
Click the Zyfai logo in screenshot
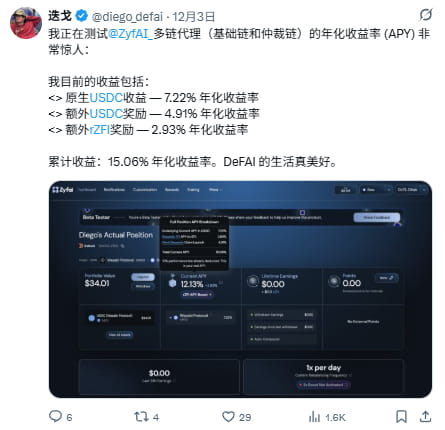(63, 190)
